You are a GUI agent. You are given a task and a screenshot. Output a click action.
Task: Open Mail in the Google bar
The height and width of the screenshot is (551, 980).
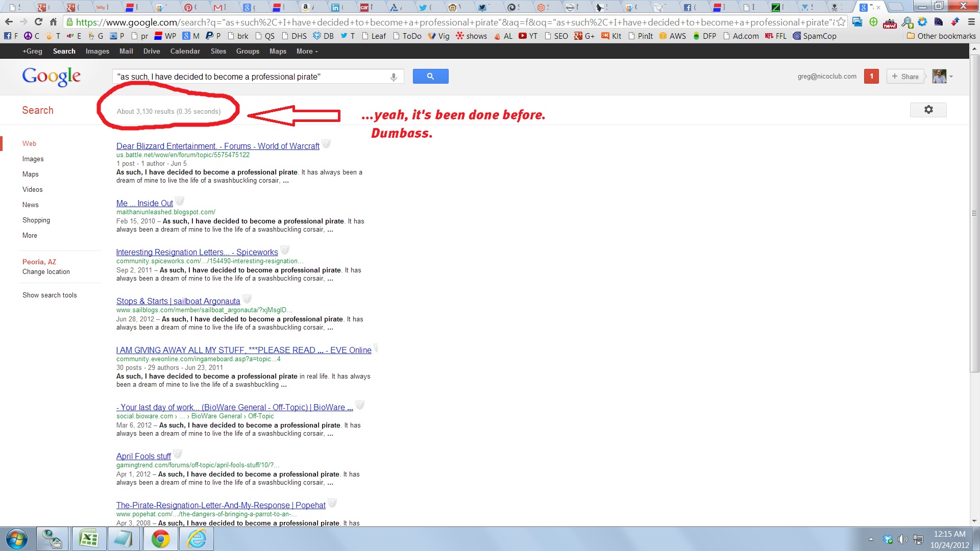[x=126, y=51]
